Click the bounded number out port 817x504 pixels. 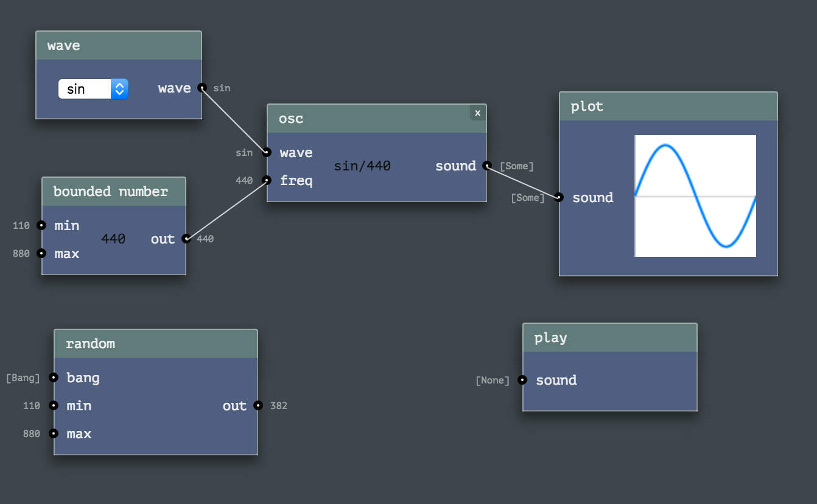186,239
